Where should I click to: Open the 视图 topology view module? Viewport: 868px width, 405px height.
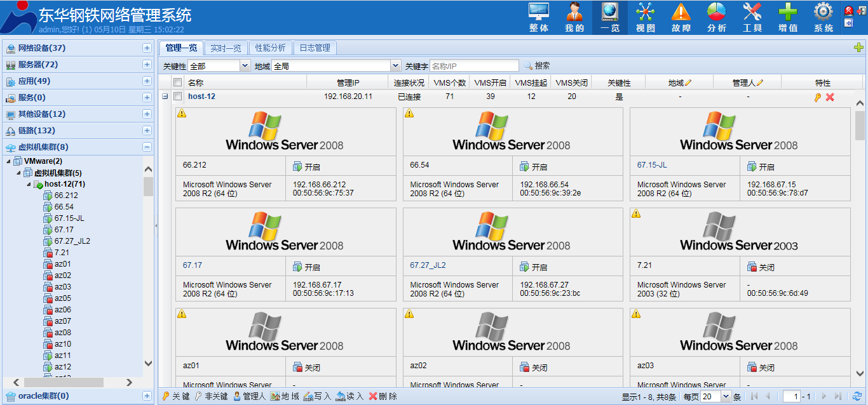click(646, 17)
